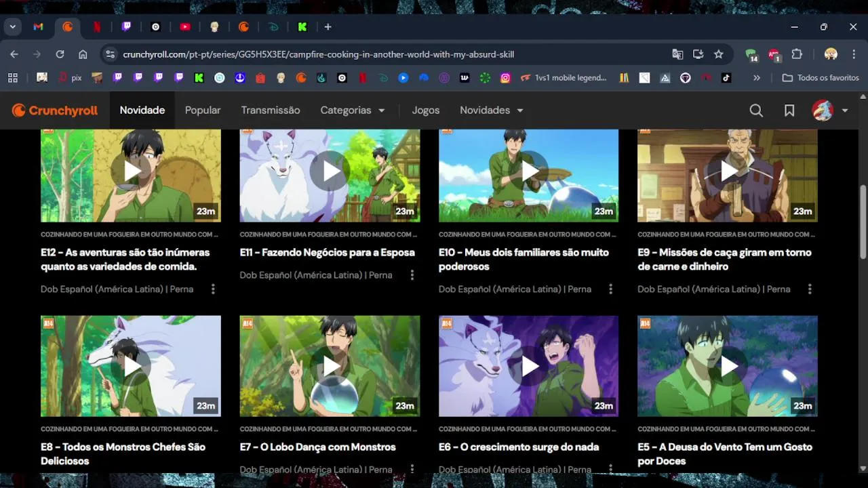Open the E7 O Lobo Dança com Monstros title
This screenshot has height=488, width=868.
click(318, 447)
